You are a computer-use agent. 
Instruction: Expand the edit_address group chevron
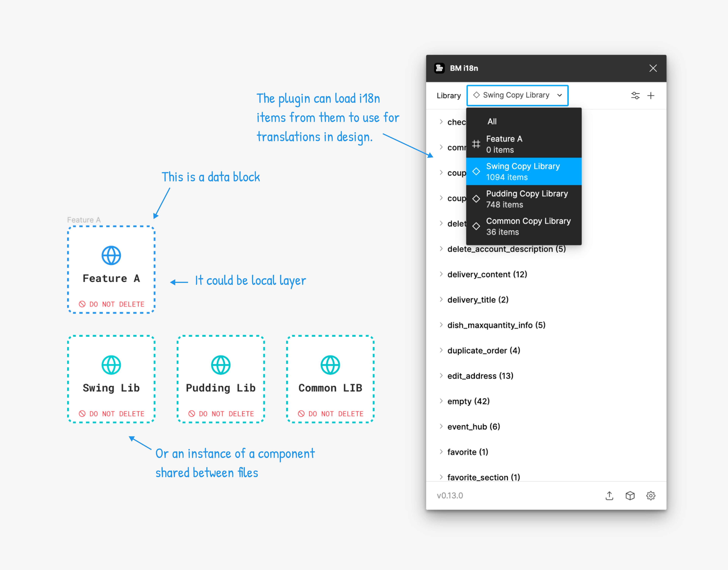pos(441,376)
